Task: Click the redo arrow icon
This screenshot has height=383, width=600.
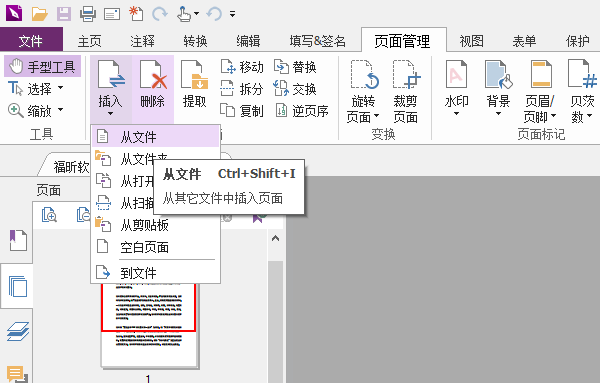Action: pos(160,14)
